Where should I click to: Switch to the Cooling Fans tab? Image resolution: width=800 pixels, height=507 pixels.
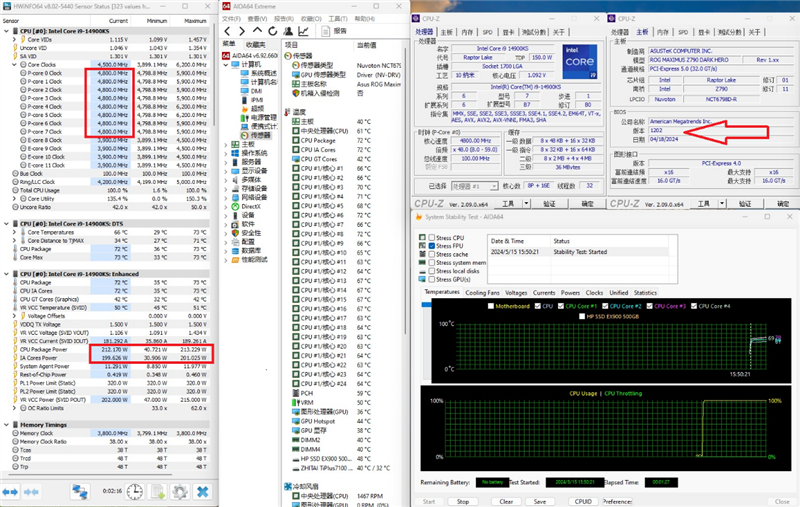(x=481, y=292)
